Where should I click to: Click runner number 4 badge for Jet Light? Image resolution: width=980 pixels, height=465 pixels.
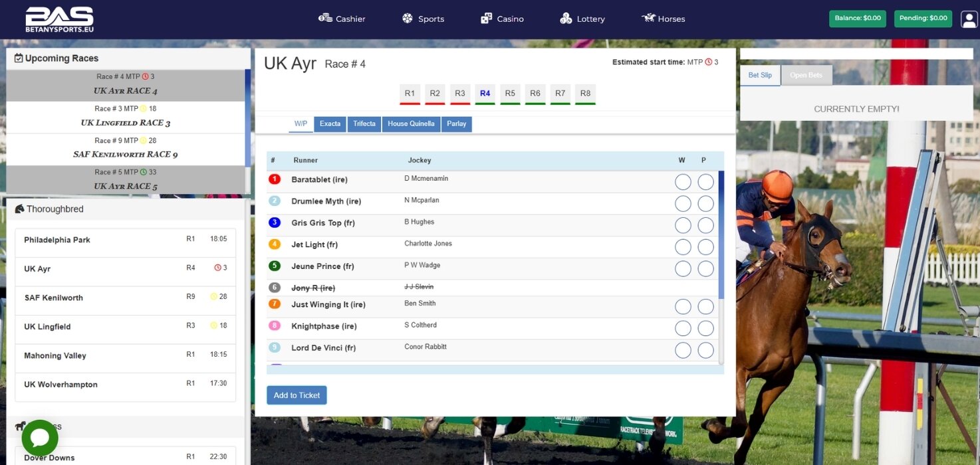click(275, 244)
